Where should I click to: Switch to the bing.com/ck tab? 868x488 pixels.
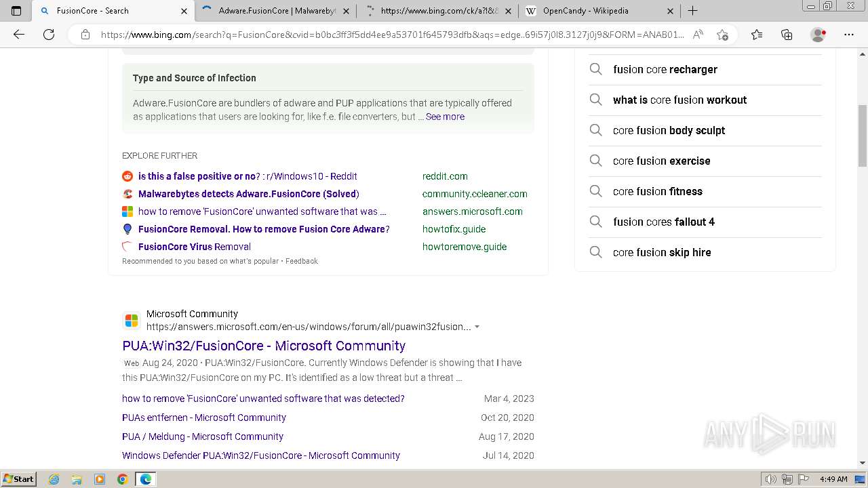439,11
